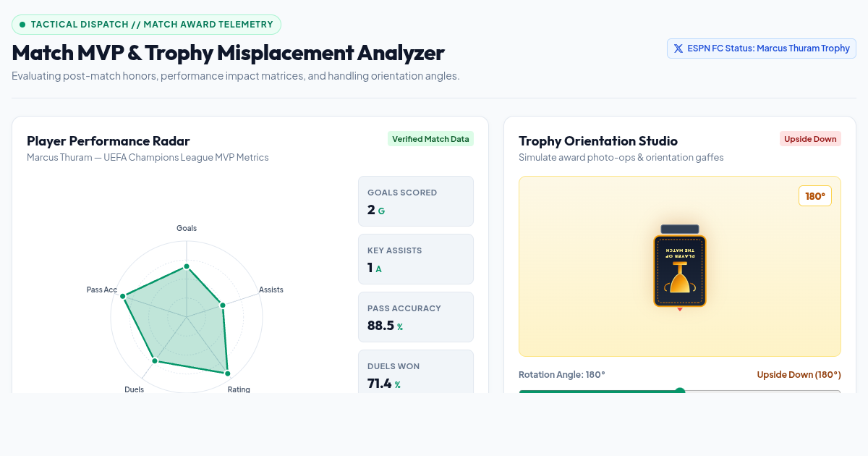Screen dimensions: 868x456
Task: Click the Verified Match Data badge
Action: (430, 139)
